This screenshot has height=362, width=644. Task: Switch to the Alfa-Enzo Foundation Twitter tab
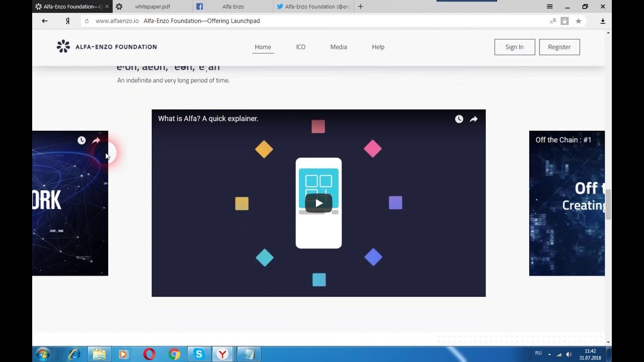[x=314, y=7]
